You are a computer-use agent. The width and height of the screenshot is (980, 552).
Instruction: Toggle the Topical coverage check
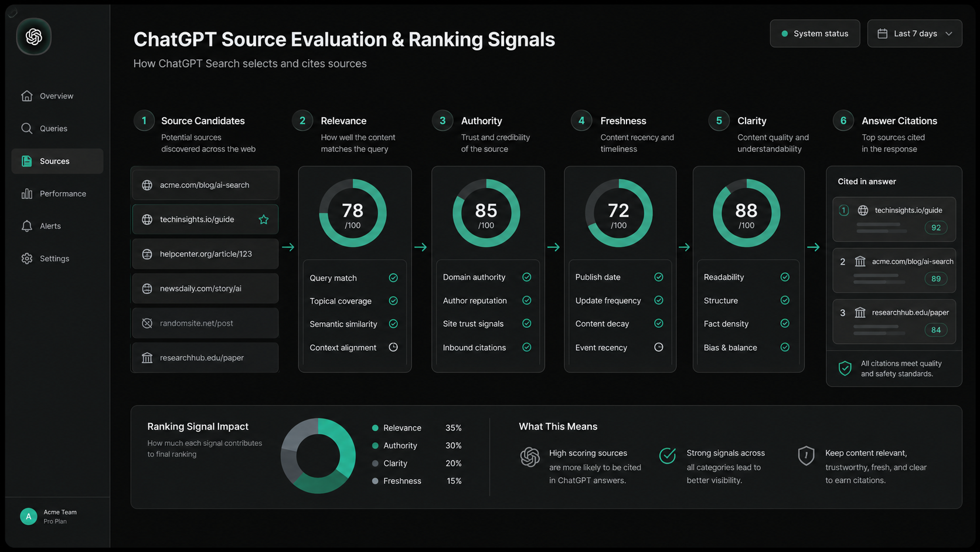(393, 301)
